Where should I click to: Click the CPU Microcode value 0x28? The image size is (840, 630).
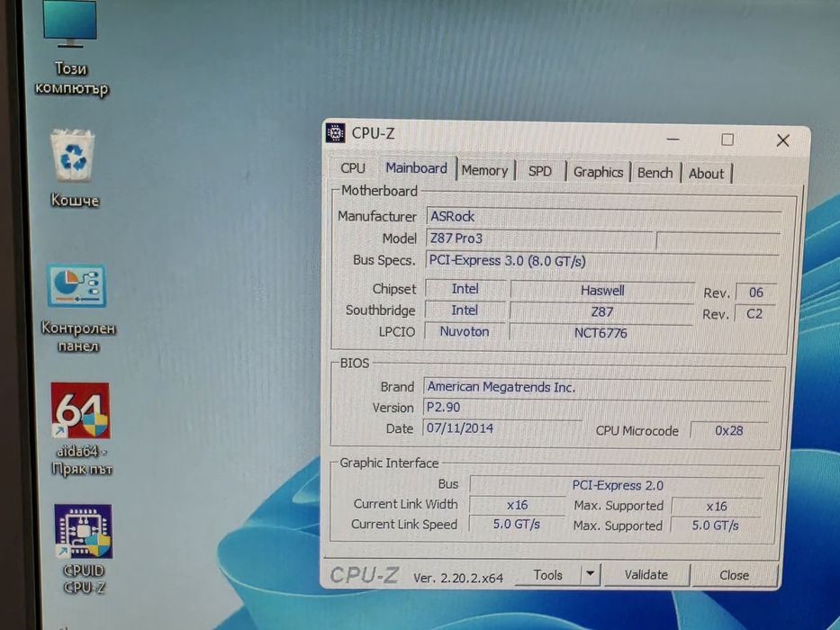(729, 431)
